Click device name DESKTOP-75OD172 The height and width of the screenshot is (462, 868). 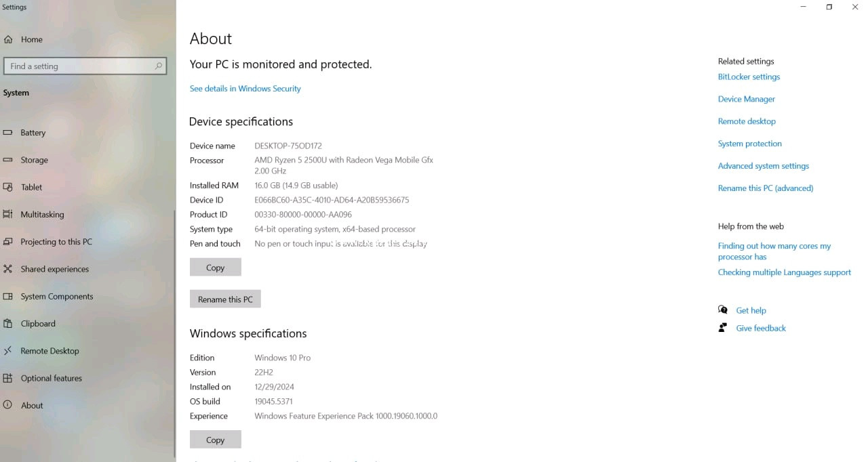pyautogui.click(x=288, y=146)
